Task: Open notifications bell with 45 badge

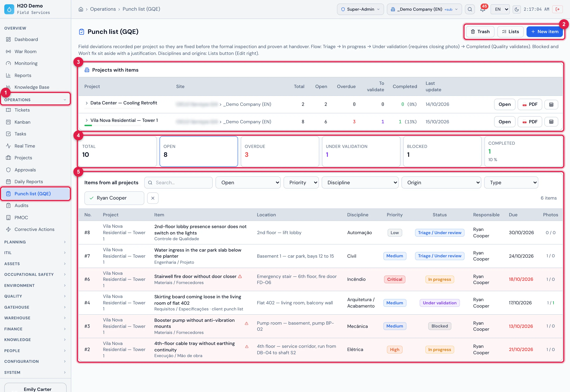Action: [x=483, y=9]
